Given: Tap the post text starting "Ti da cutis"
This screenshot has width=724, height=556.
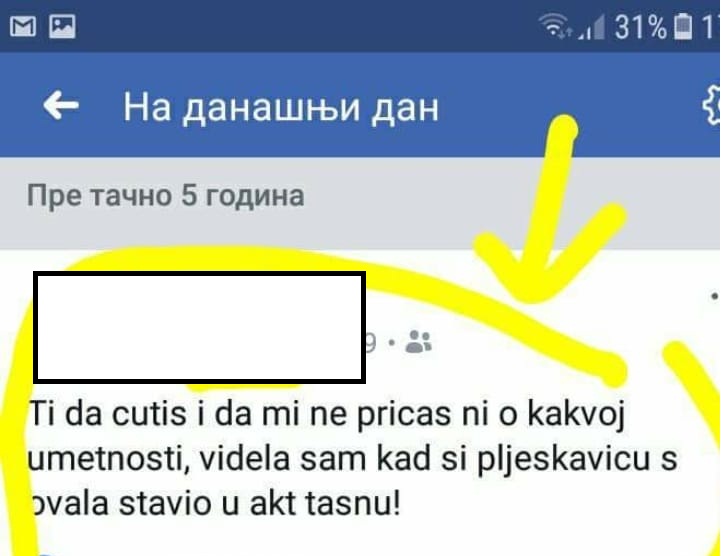Looking at the screenshot, I should 353,458.
